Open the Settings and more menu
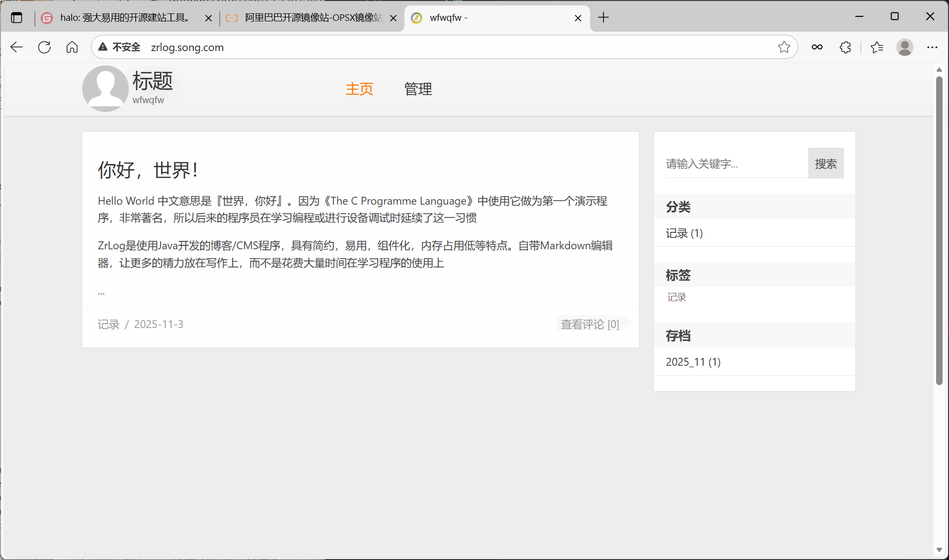Image resolution: width=949 pixels, height=560 pixels. (932, 47)
